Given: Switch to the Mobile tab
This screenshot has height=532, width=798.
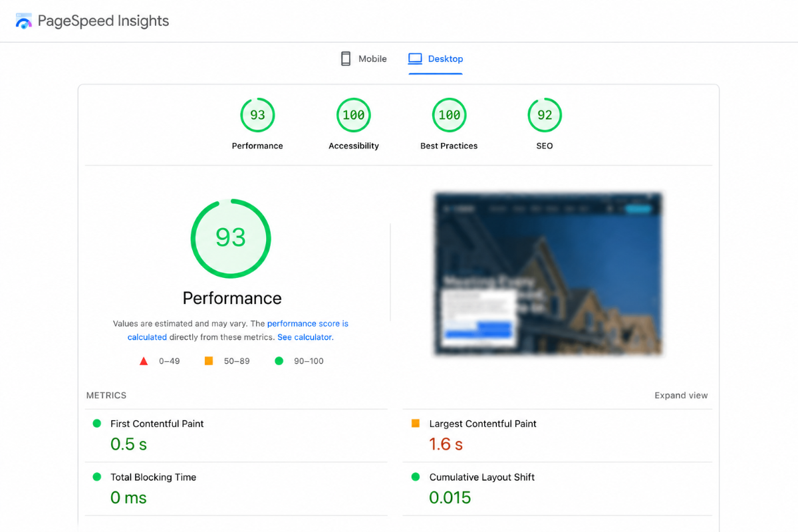Looking at the screenshot, I should point(363,59).
